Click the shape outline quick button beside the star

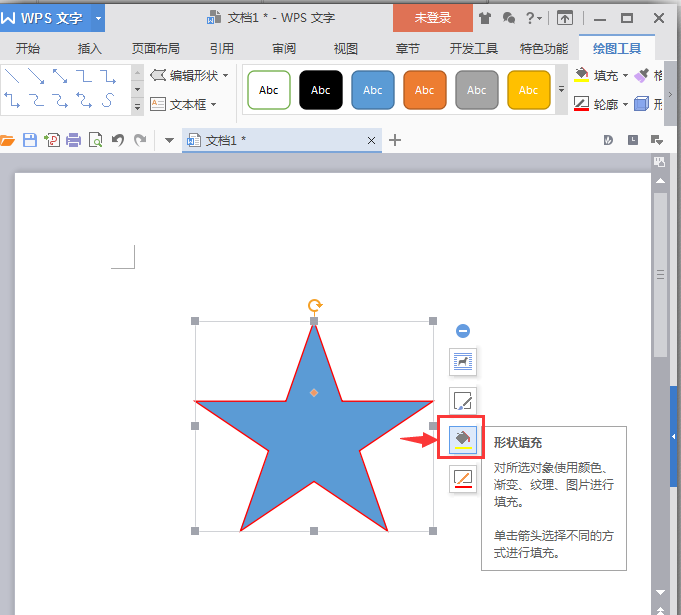(462, 479)
